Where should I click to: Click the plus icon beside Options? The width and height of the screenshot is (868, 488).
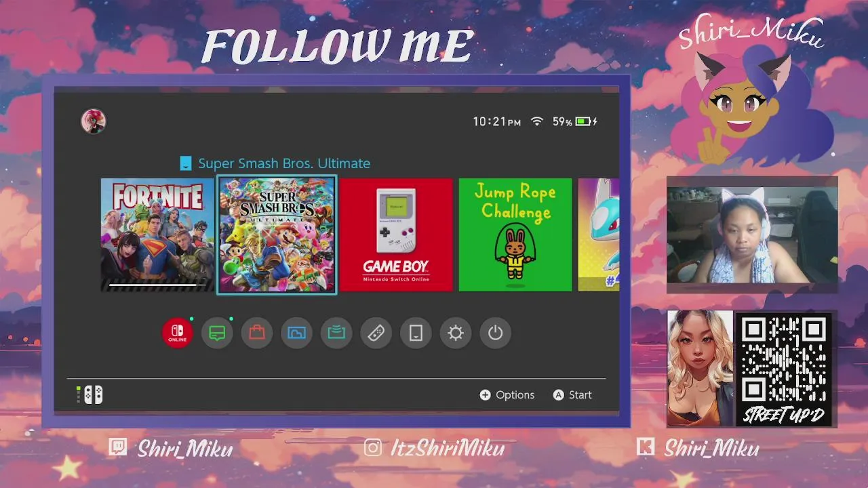[485, 394]
